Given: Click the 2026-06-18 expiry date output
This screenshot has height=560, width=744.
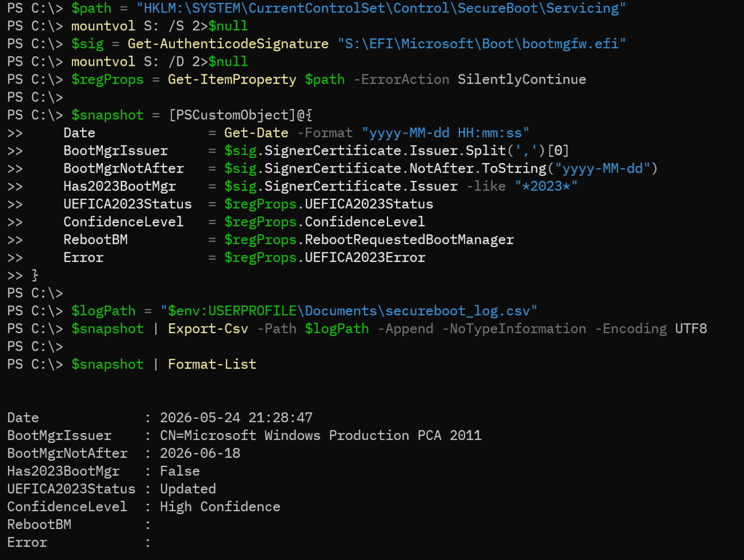Looking at the screenshot, I should [200, 453].
